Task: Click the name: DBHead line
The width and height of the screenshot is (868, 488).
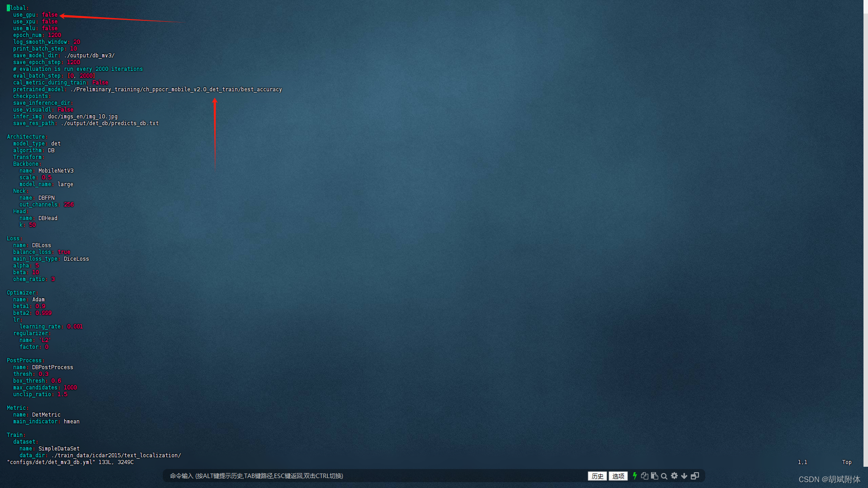Action: tap(38, 218)
